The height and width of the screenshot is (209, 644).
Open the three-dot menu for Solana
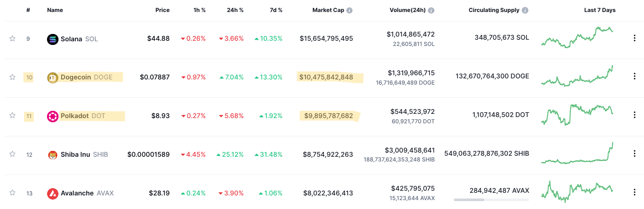pos(634,38)
